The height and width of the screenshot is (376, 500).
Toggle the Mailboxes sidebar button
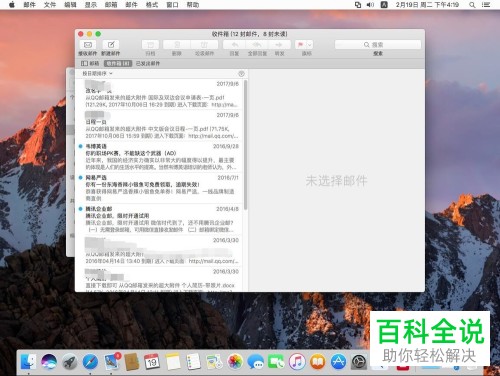pyautogui.click(x=90, y=63)
